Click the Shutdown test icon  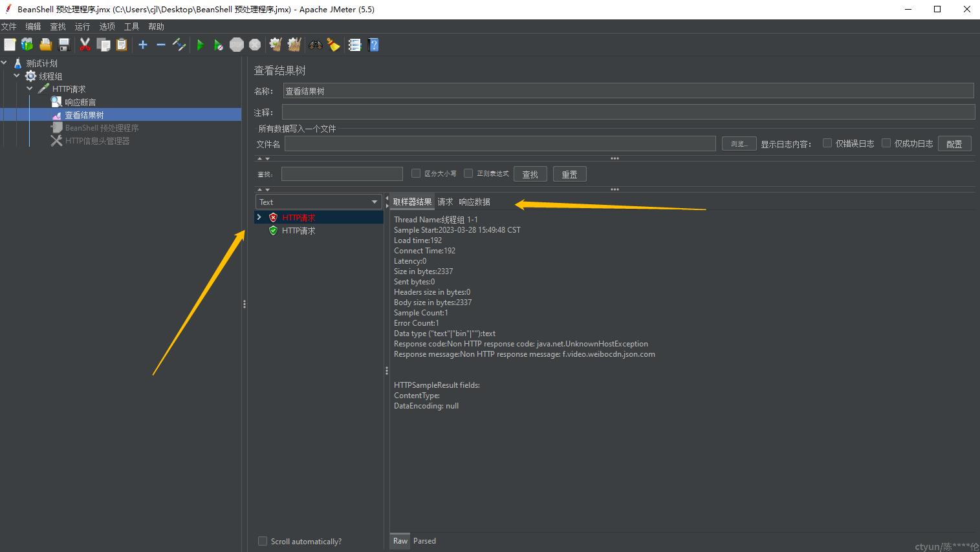pos(255,45)
